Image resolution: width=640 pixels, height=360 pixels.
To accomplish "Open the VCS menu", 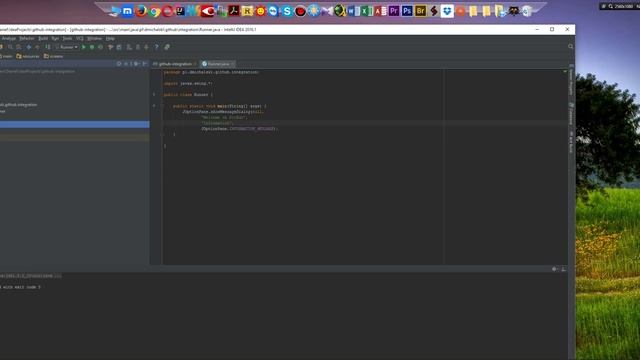I will [x=80, y=38].
